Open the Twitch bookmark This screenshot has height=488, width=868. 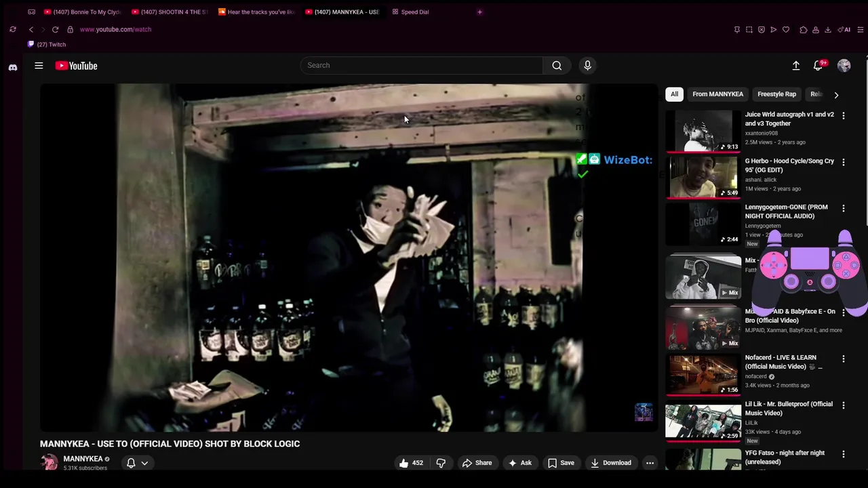(x=46, y=44)
